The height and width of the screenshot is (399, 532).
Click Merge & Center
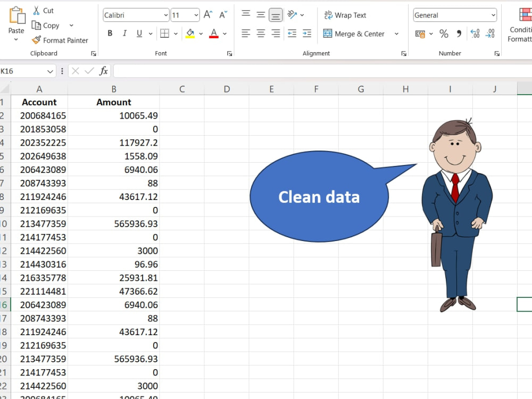(354, 34)
